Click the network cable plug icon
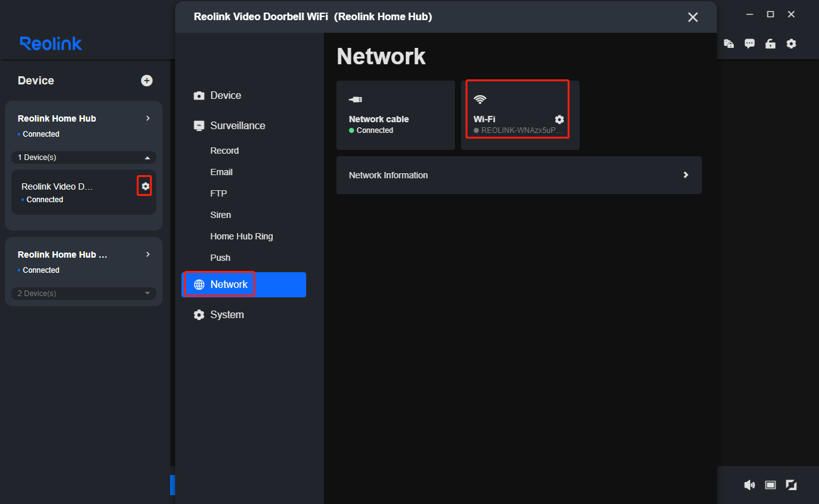Viewport: 819px width, 504px height. click(355, 100)
